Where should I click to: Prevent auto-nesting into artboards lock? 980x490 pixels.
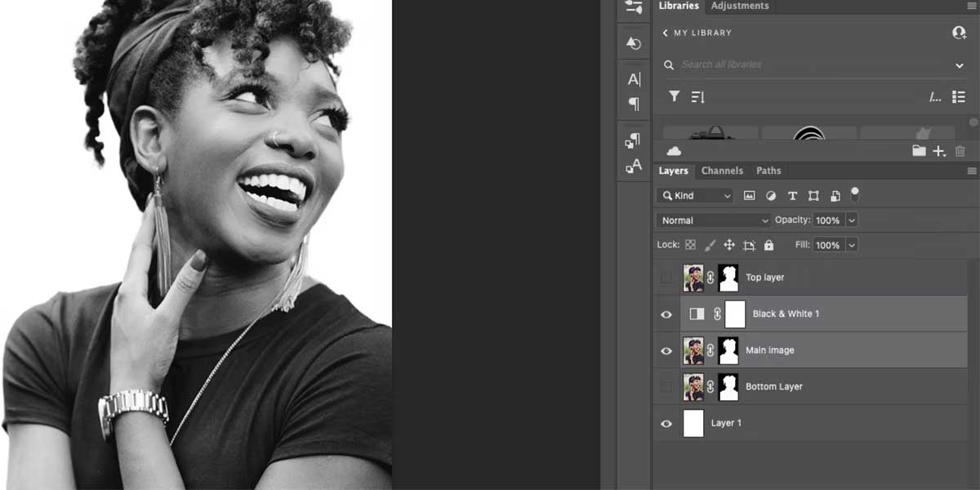click(749, 245)
